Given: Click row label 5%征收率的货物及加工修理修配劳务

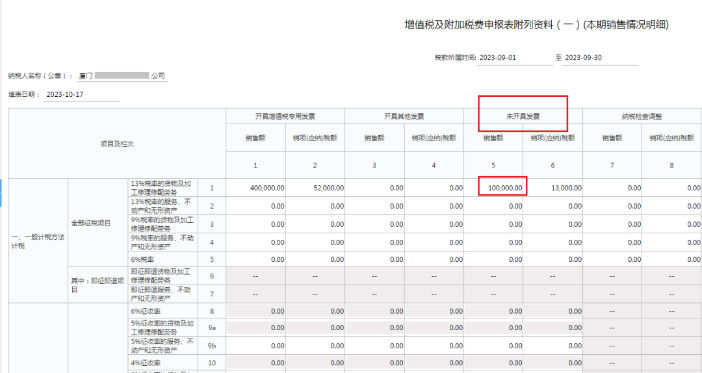Looking at the screenshot, I should [162, 327].
